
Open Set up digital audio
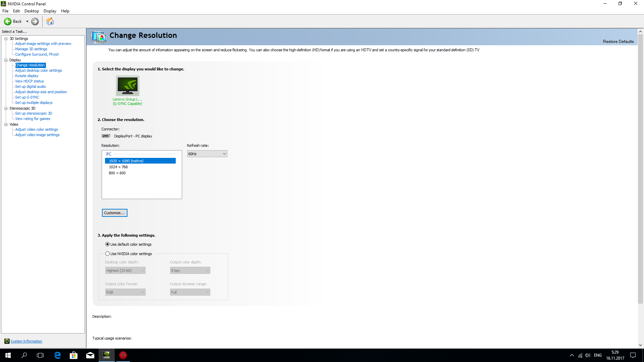[31, 86]
